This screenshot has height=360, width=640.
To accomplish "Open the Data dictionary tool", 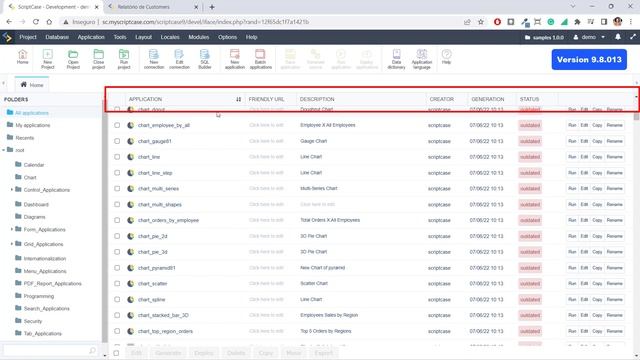I will (x=396, y=59).
